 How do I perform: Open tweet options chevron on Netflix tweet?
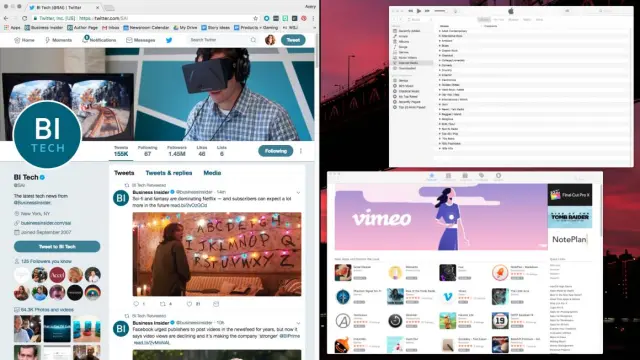click(x=298, y=192)
